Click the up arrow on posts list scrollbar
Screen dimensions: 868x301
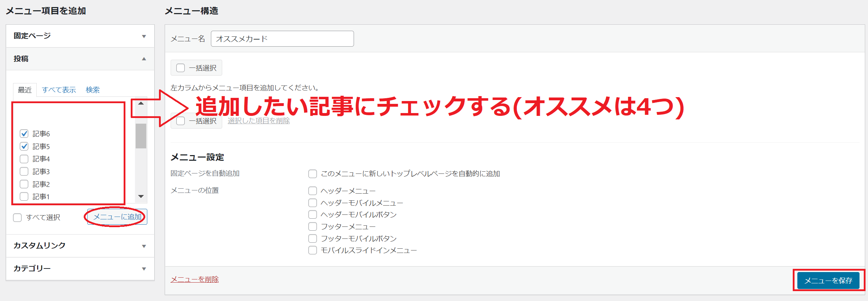141,103
